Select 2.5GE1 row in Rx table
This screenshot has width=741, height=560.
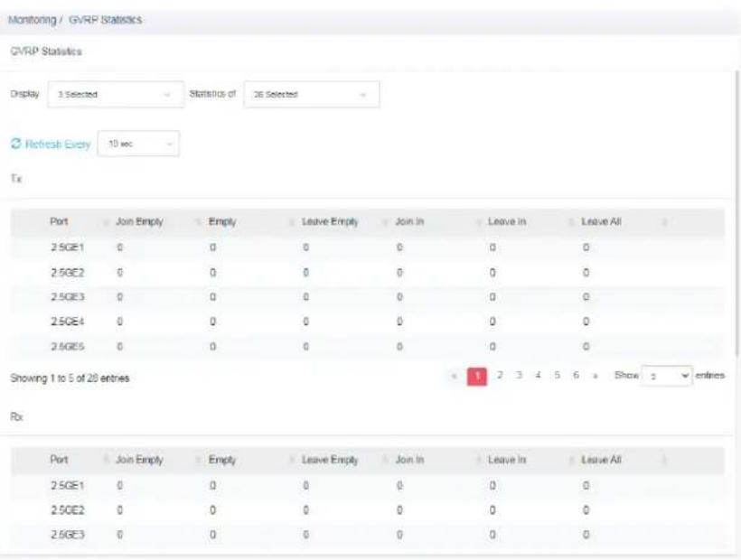367,485
